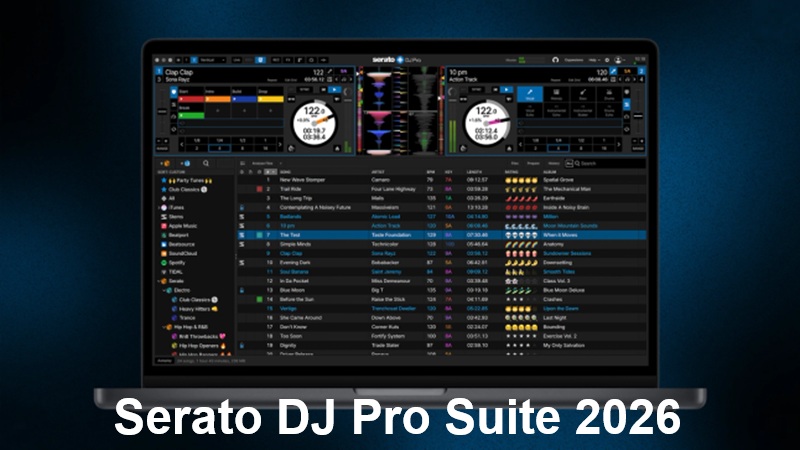
Task: Select the track New Wave Stomper
Action: tap(302, 180)
